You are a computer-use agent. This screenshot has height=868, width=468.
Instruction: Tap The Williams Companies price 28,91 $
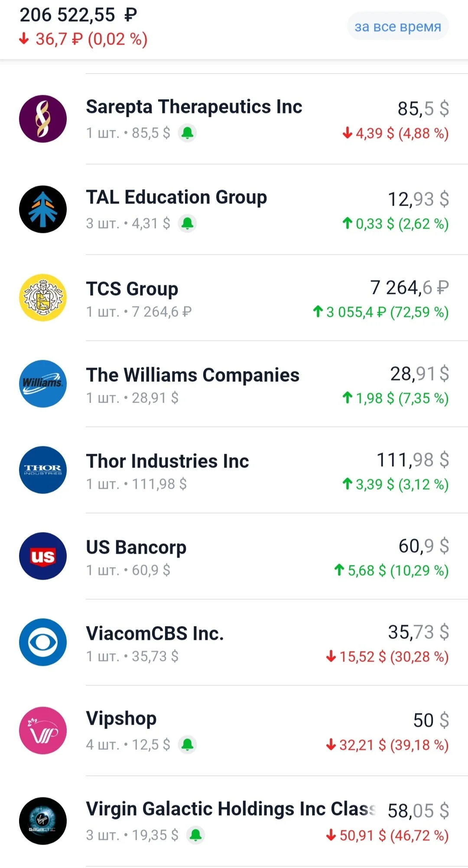point(419,374)
